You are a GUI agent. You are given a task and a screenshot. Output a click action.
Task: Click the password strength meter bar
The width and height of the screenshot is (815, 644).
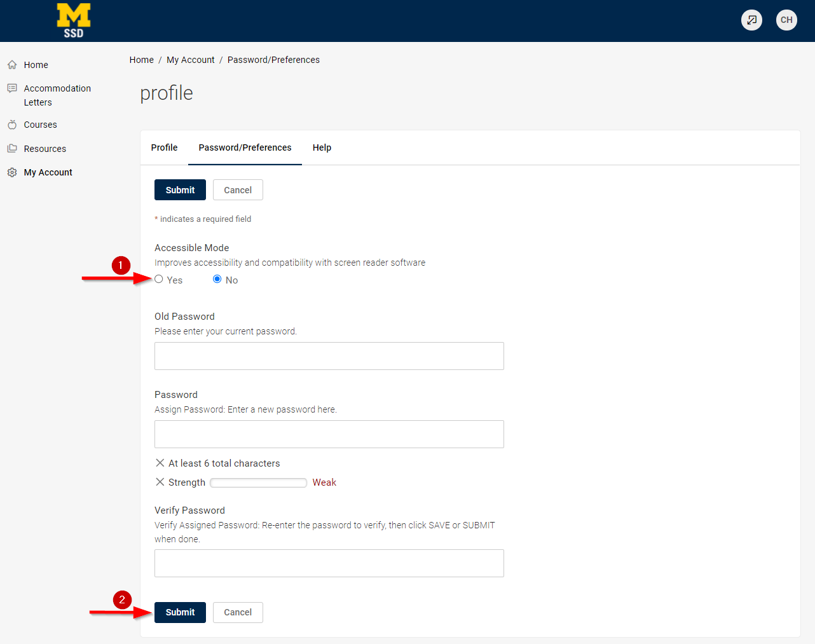258,483
